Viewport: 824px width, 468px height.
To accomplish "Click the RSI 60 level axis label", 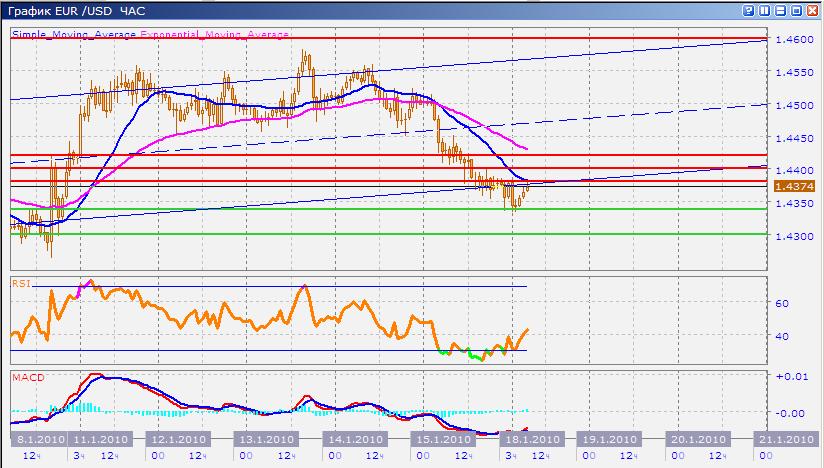I will (783, 303).
